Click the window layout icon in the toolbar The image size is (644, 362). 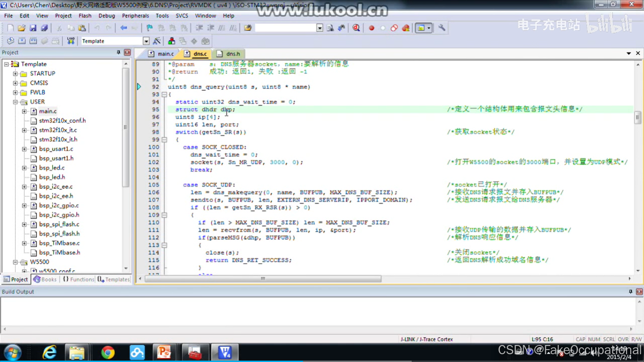pos(421,28)
